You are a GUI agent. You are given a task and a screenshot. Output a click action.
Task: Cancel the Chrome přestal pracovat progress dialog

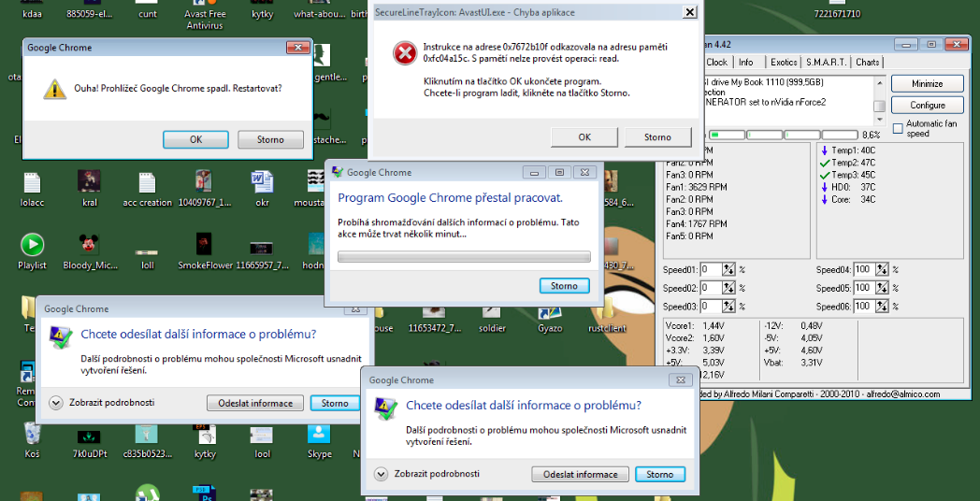coord(564,285)
